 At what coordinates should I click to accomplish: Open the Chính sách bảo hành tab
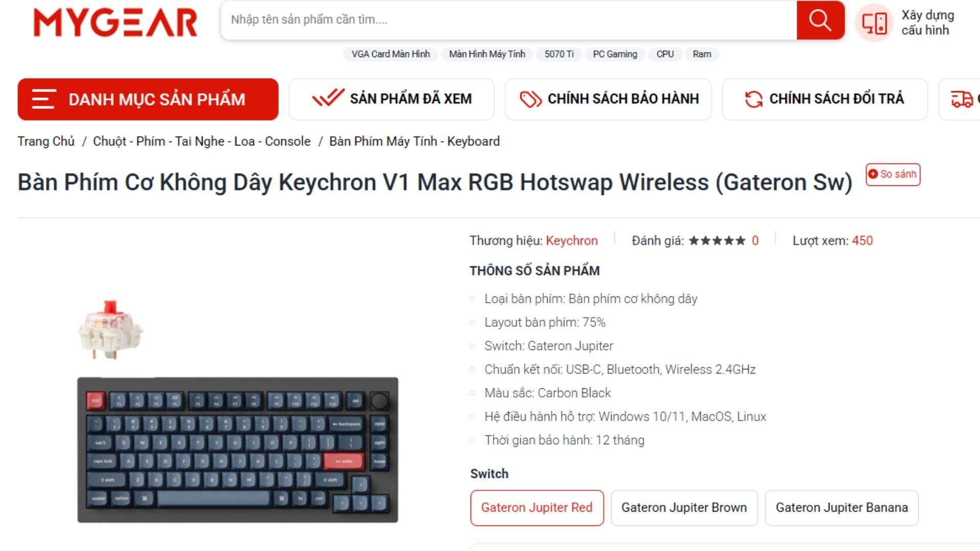608,99
